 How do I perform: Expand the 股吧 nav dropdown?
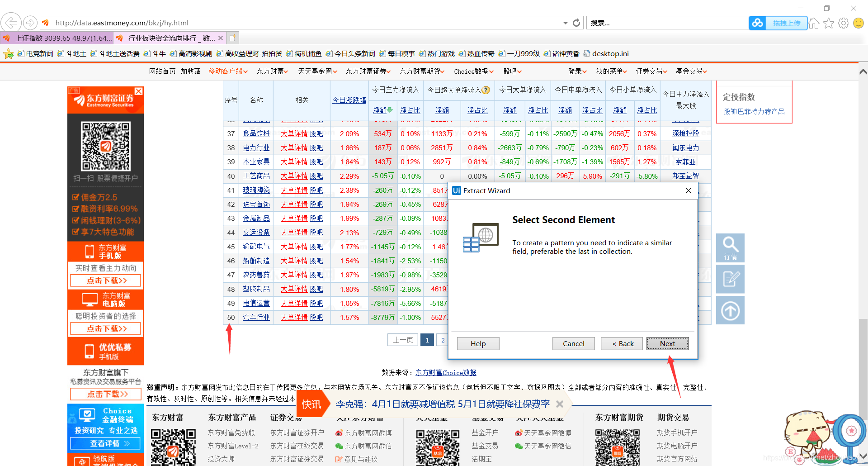pyautogui.click(x=513, y=71)
